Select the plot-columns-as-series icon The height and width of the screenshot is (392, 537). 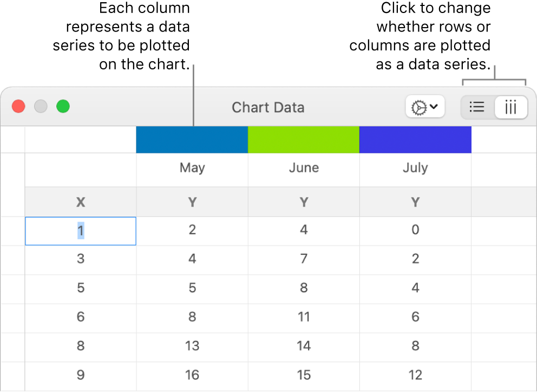point(510,107)
